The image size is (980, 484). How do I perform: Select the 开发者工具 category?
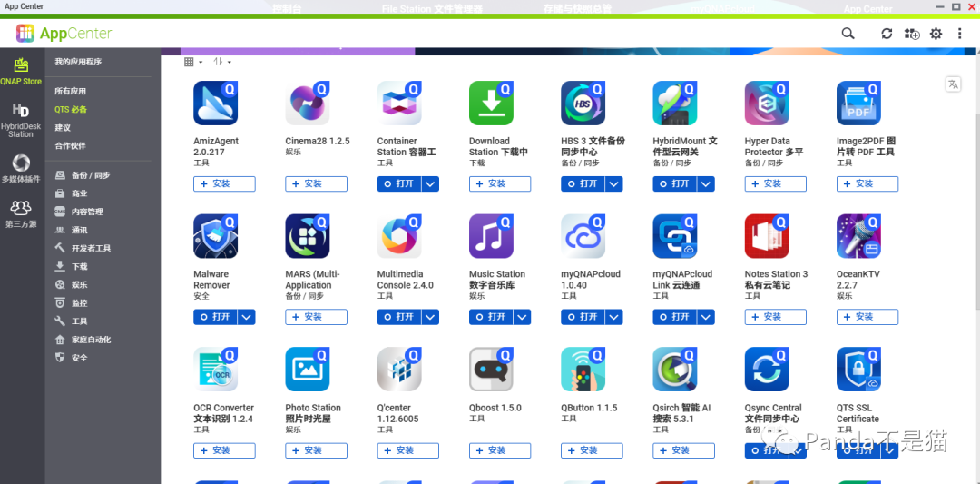point(83,248)
